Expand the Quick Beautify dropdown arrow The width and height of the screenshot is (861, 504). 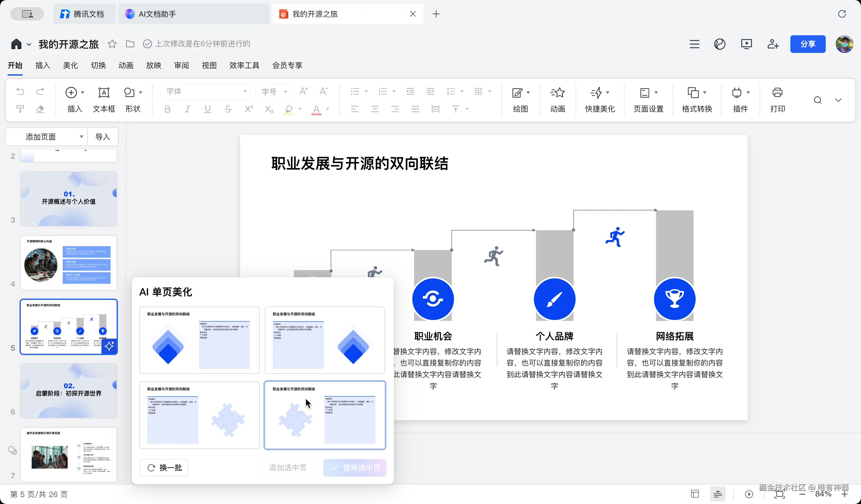pos(608,93)
